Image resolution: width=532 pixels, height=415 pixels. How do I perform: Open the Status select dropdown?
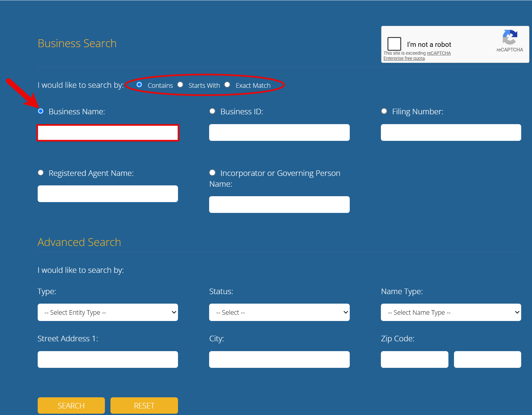pos(279,312)
